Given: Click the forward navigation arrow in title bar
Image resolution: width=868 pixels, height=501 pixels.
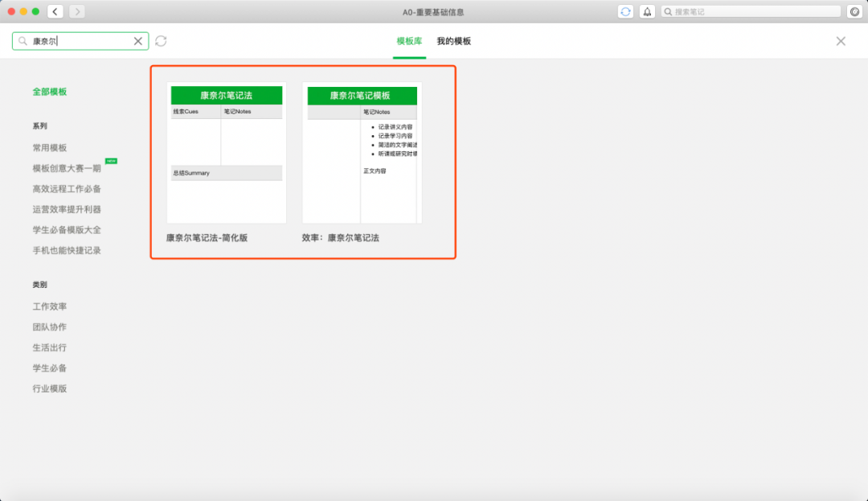Looking at the screenshot, I should click(x=77, y=11).
